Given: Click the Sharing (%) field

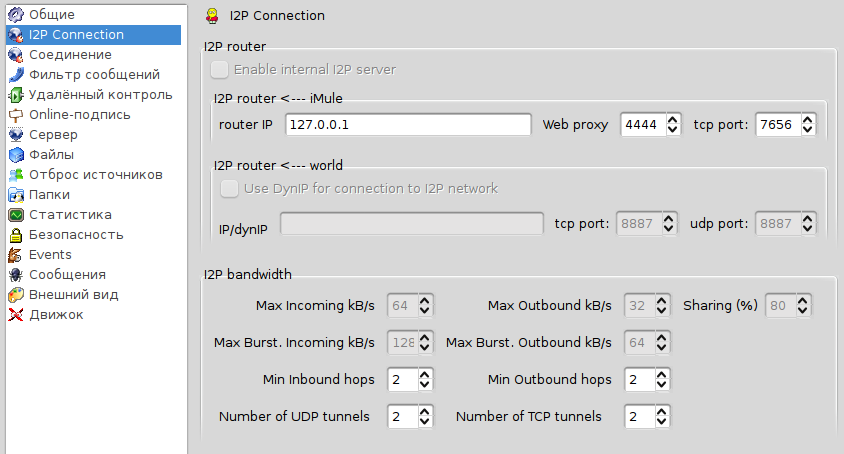Looking at the screenshot, I should [780, 305].
